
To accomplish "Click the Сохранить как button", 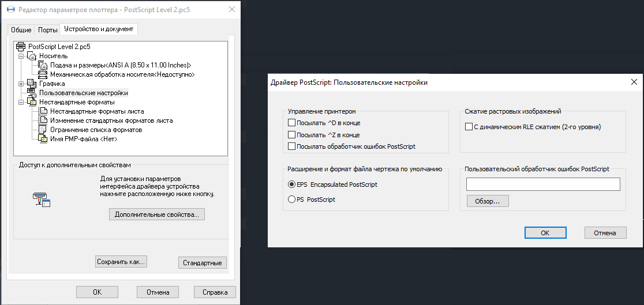I will pos(121,262).
